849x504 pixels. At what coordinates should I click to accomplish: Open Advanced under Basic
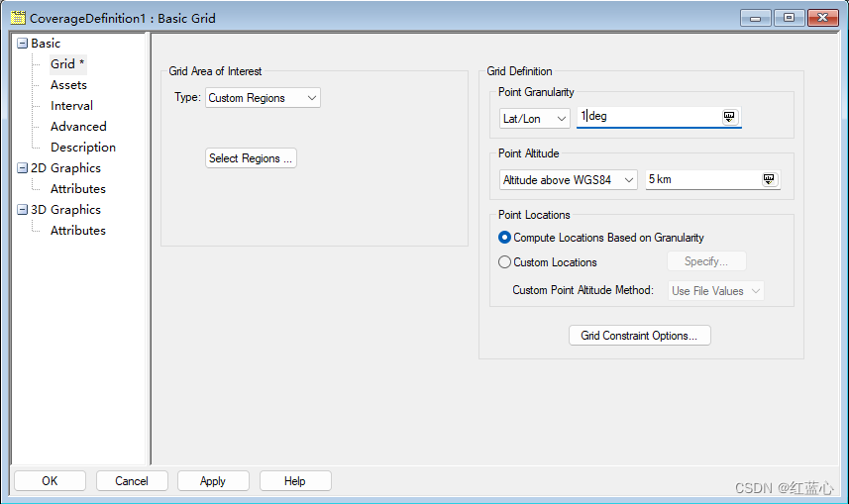(78, 126)
